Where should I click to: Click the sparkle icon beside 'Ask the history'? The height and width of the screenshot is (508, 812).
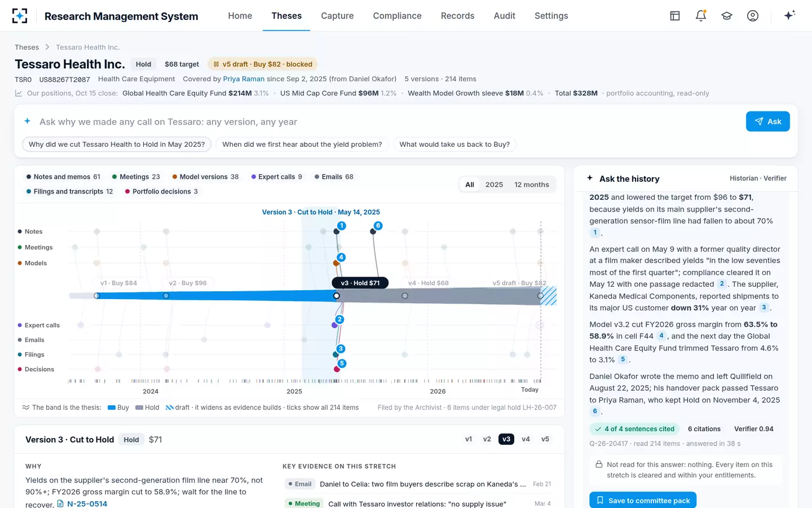coord(590,178)
